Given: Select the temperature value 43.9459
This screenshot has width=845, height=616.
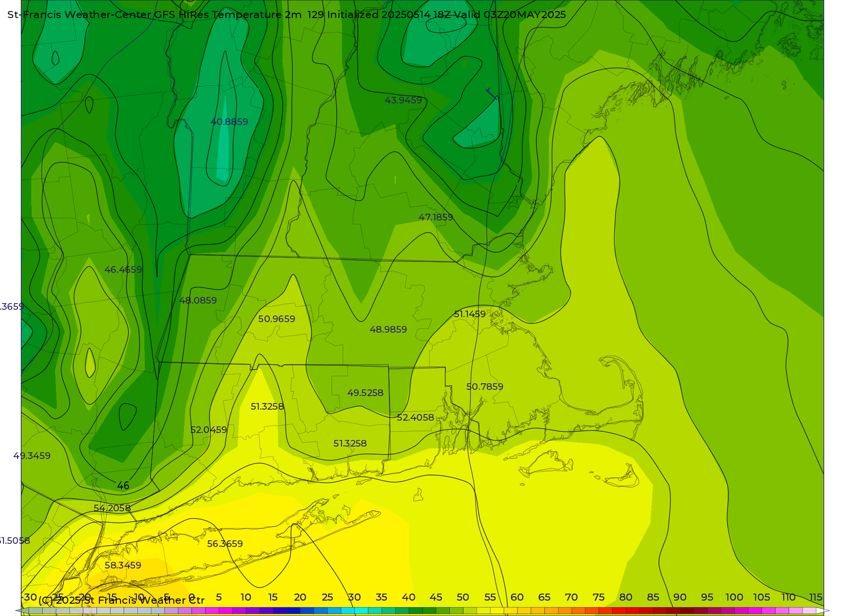Looking at the screenshot, I should point(403,100).
